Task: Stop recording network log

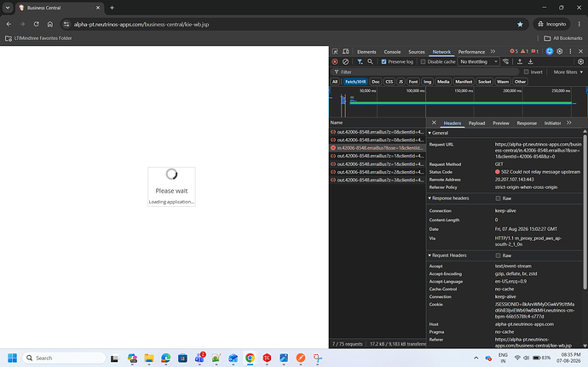Action: click(335, 61)
